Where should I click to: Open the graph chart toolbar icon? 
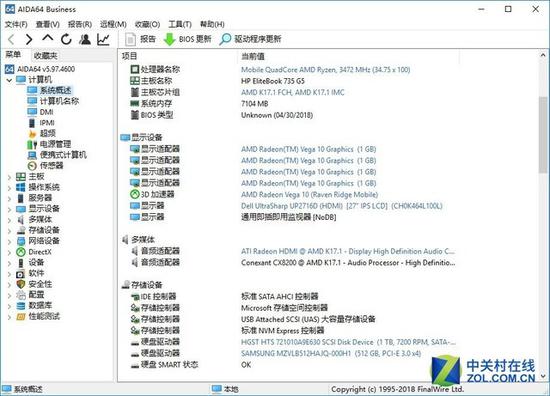tap(103, 39)
